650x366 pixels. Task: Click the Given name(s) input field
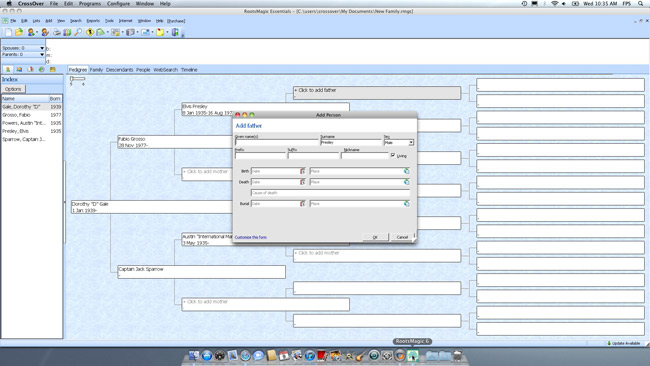pos(277,143)
